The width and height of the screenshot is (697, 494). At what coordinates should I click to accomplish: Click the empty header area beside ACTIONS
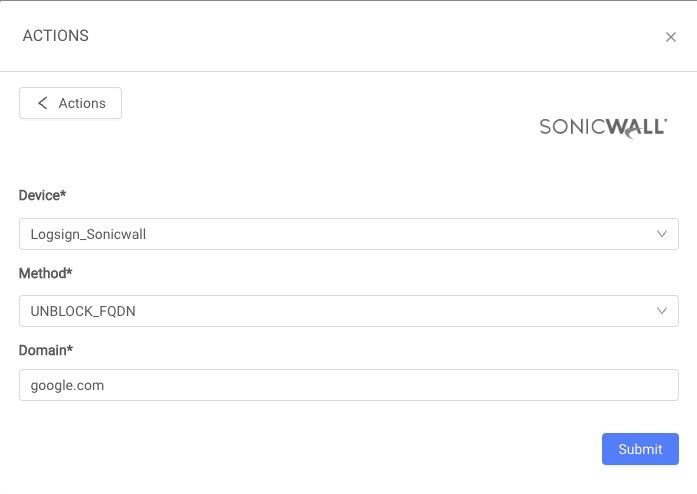coord(350,36)
